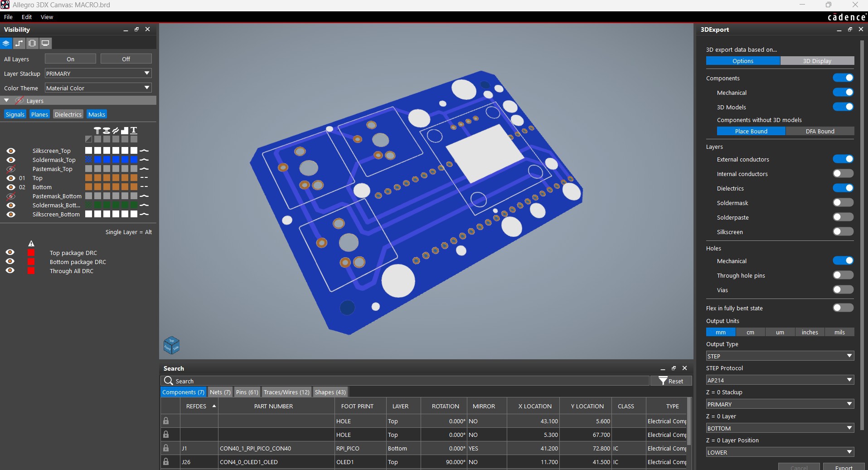868x470 pixels.
Task: Hide the Silkscreen_Top layer with its eye icon
Action: click(x=10, y=151)
